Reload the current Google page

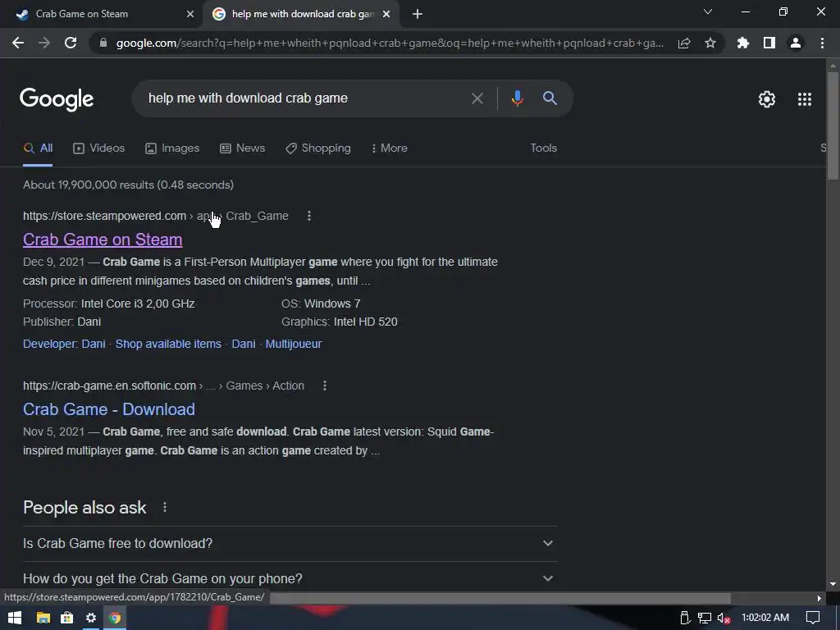pyautogui.click(x=71, y=43)
